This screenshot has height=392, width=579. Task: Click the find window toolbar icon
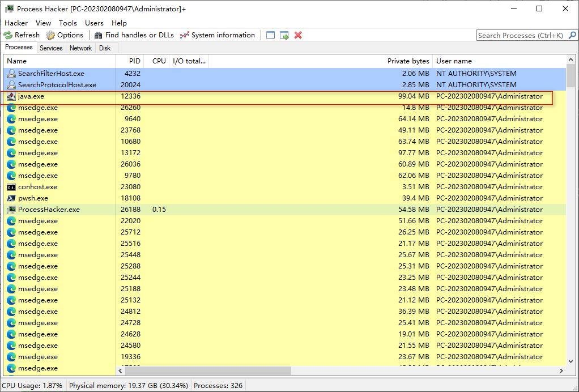pyautogui.click(x=271, y=35)
